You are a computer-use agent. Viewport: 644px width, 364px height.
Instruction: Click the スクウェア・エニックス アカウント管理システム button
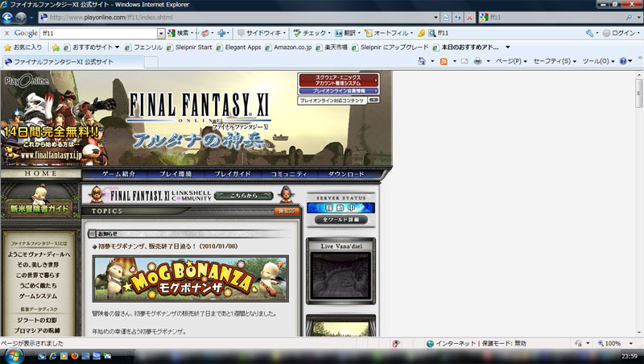[338, 80]
